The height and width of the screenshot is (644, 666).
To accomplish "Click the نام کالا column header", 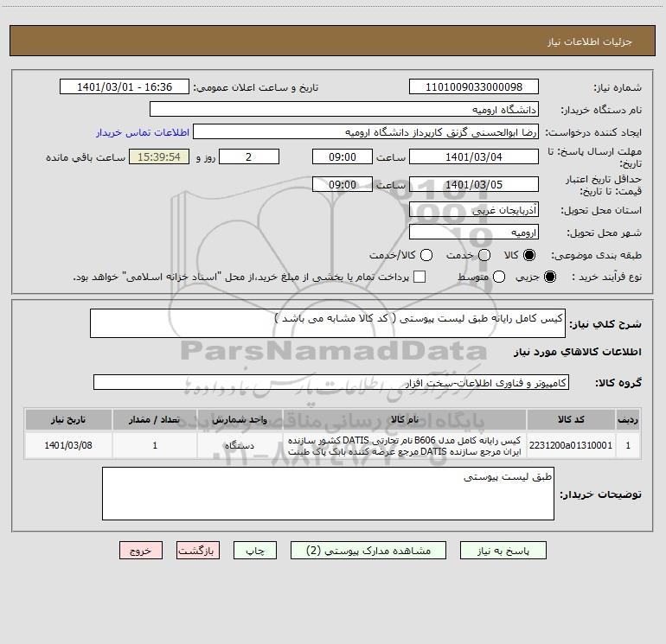I will point(405,419).
